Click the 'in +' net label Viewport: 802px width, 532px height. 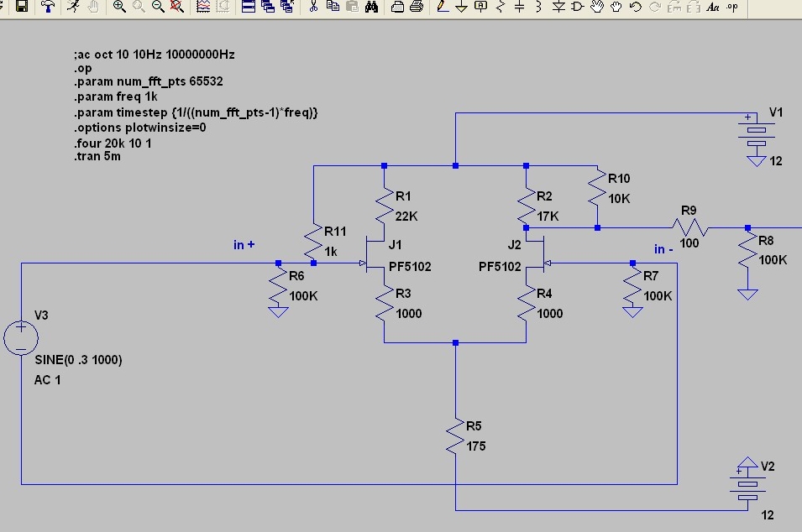tap(244, 245)
